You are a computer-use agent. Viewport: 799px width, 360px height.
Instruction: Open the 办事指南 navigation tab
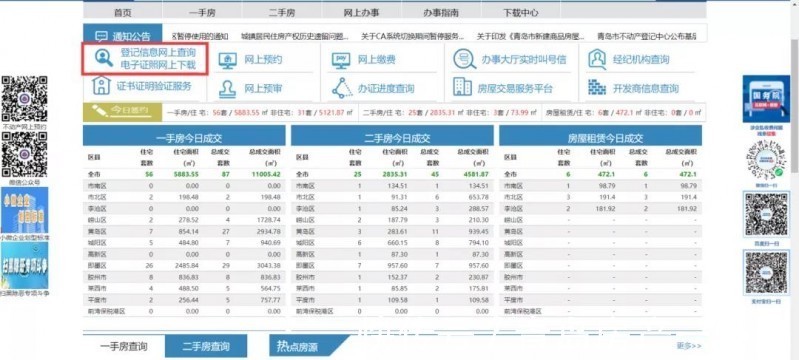(441, 13)
